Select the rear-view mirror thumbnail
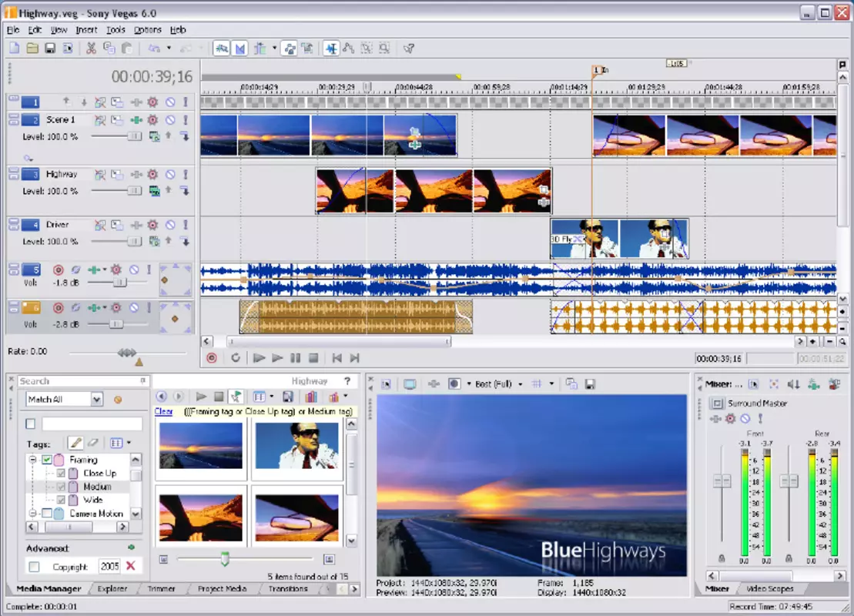This screenshot has width=854, height=616. coord(296,518)
